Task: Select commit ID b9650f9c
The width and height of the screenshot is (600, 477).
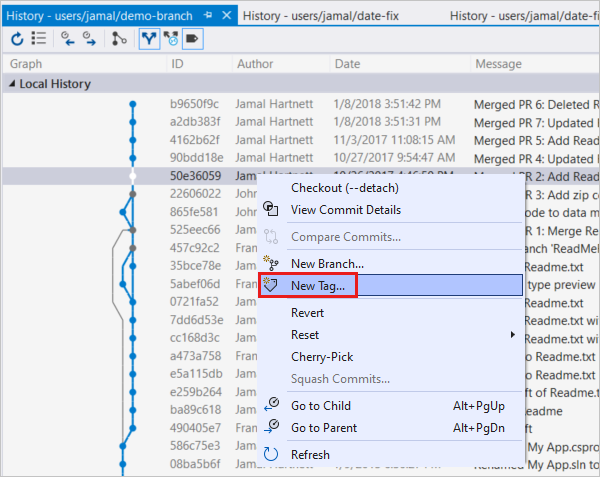Action: [194, 104]
